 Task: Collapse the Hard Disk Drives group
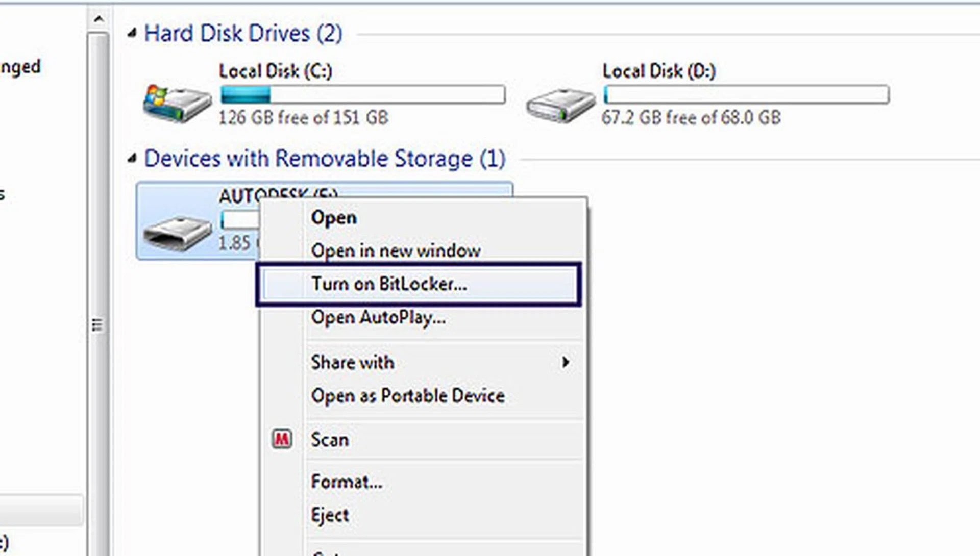(132, 34)
